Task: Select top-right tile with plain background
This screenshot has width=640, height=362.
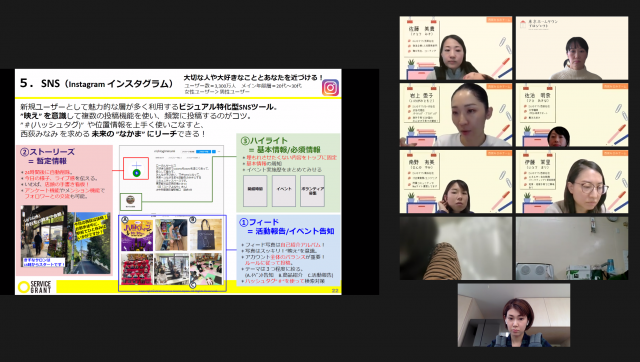Action: [572, 48]
